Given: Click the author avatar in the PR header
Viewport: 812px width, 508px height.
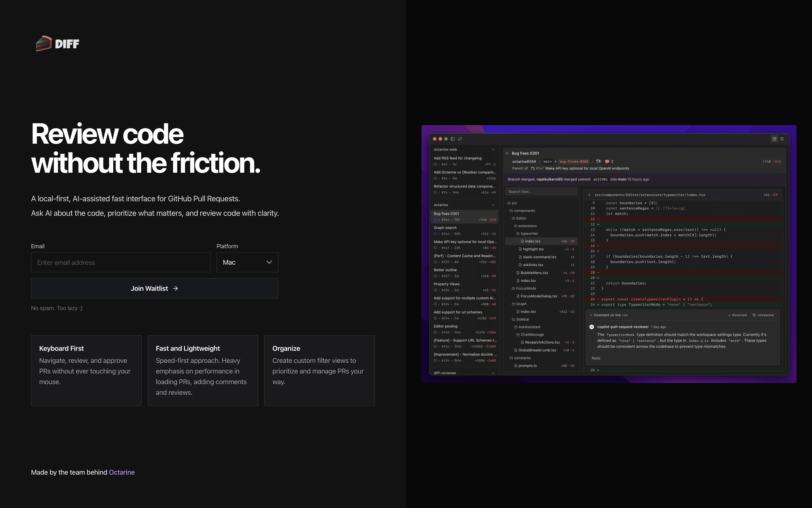Looking at the screenshot, I should [x=598, y=162].
